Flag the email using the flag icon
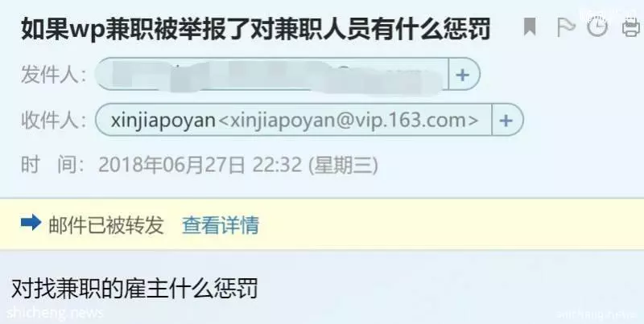644x324 pixels. pos(565,27)
